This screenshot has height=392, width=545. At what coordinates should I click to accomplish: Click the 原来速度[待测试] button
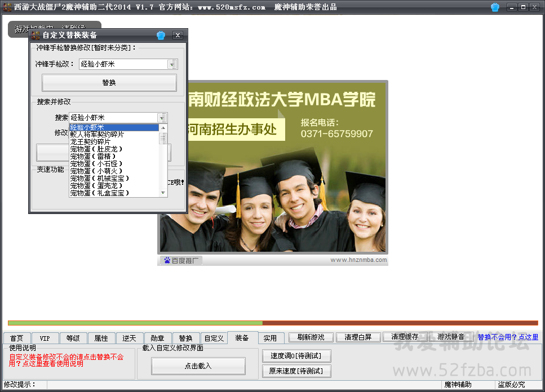(296, 371)
